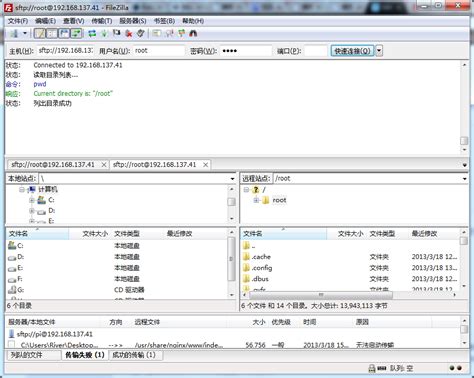Toggle the remote directory tree display
Image resolution: width=474 pixels, height=378 pixels.
[x=64, y=33]
